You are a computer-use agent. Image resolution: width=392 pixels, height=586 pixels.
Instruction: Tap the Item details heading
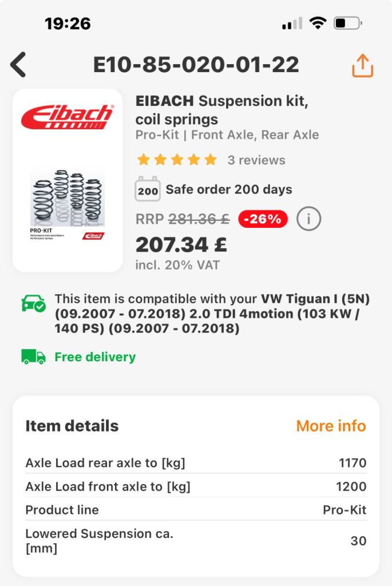72,426
